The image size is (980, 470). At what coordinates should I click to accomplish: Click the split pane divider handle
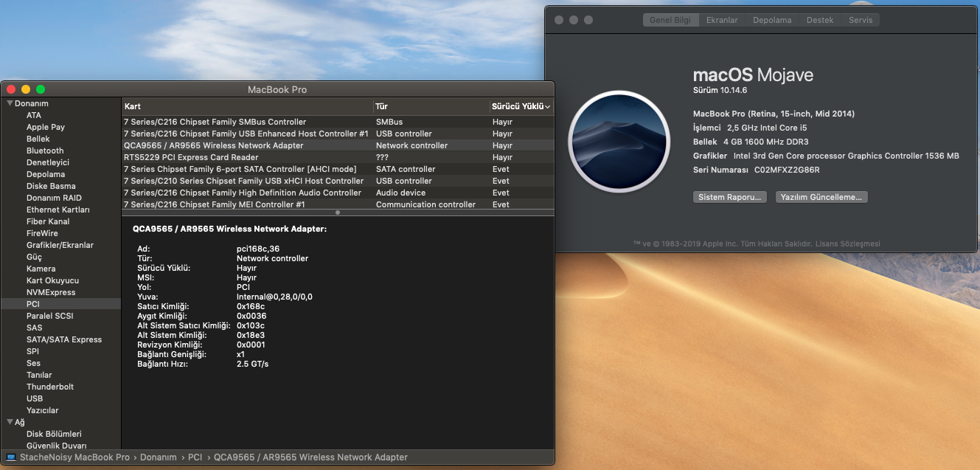tap(338, 212)
